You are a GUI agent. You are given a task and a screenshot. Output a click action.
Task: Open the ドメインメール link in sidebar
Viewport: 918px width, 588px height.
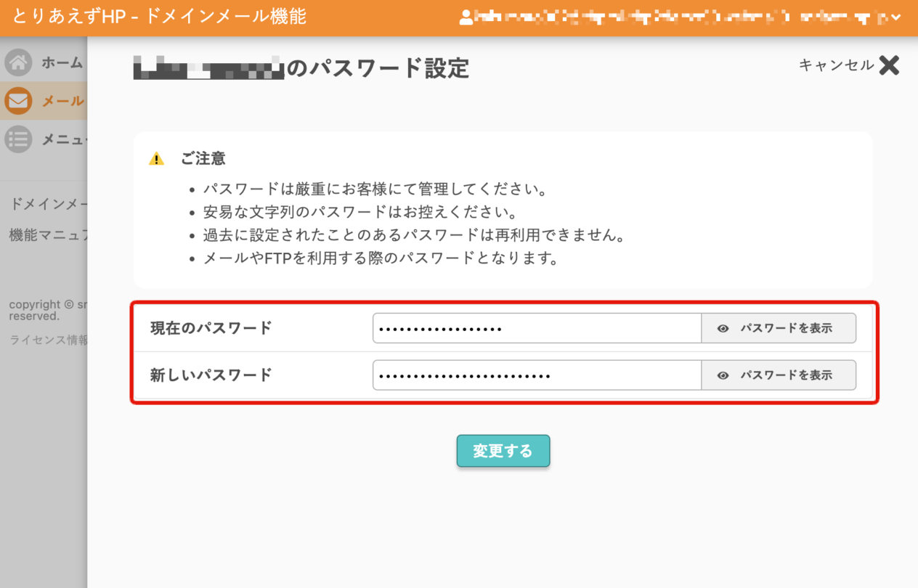[x=48, y=204]
